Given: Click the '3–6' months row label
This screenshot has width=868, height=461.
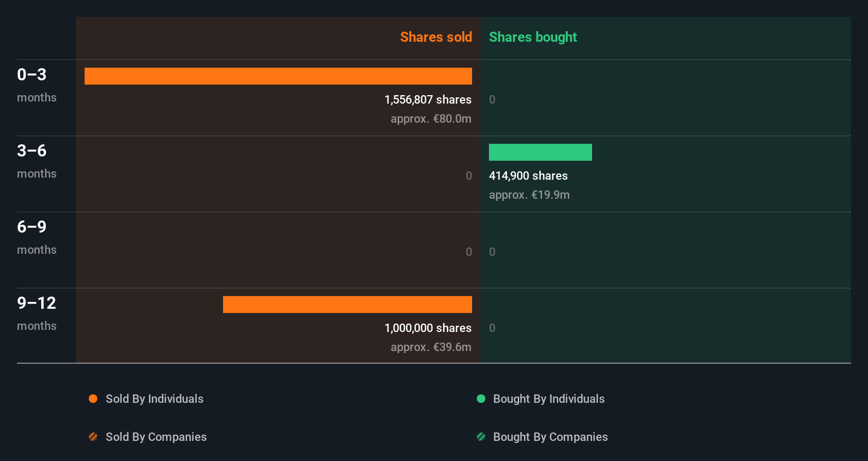Looking at the screenshot, I should pos(32,151).
